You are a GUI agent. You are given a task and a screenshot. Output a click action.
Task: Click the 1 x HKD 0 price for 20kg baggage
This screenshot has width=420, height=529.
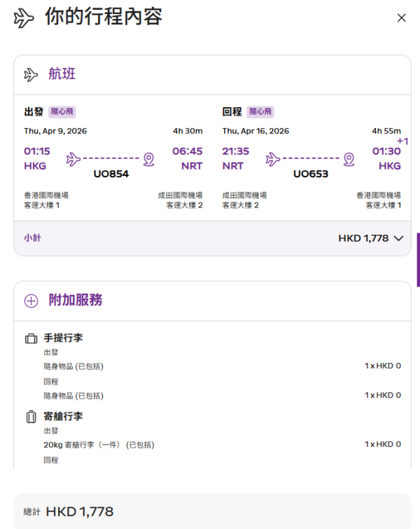[x=383, y=444]
